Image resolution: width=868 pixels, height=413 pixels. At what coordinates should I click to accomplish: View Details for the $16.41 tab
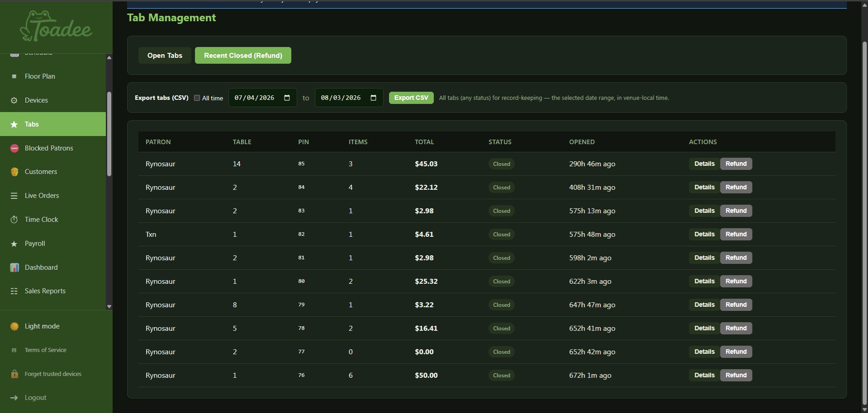[x=704, y=328]
